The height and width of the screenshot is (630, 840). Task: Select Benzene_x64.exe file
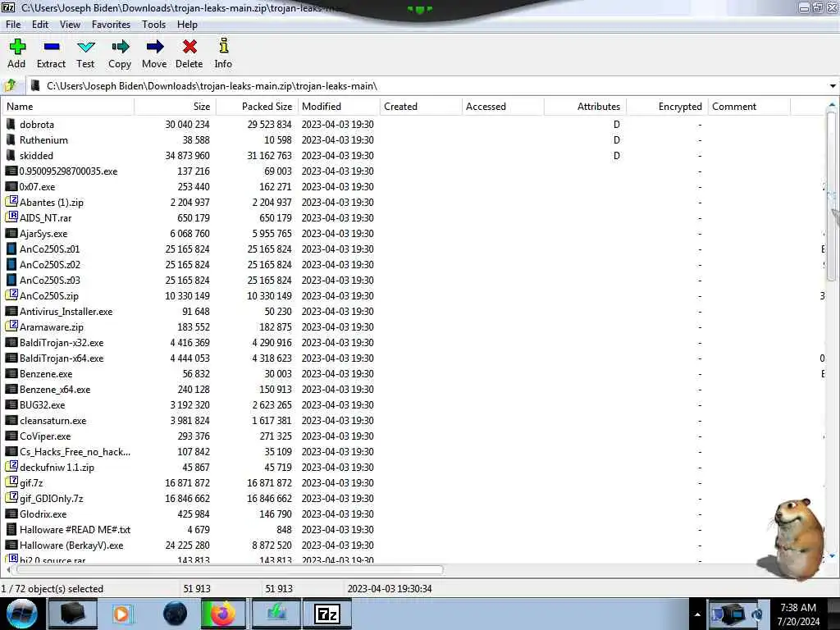tap(55, 390)
